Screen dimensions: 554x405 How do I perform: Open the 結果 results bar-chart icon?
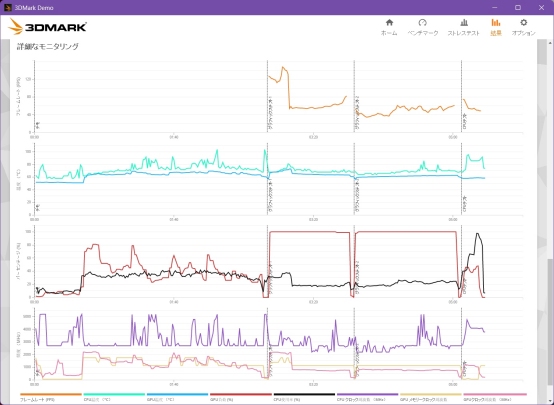(x=496, y=23)
